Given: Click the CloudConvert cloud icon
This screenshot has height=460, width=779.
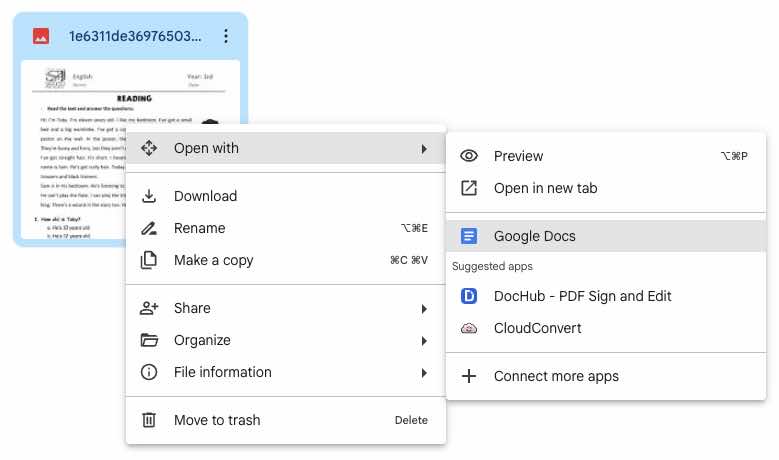Looking at the screenshot, I should point(469,328).
